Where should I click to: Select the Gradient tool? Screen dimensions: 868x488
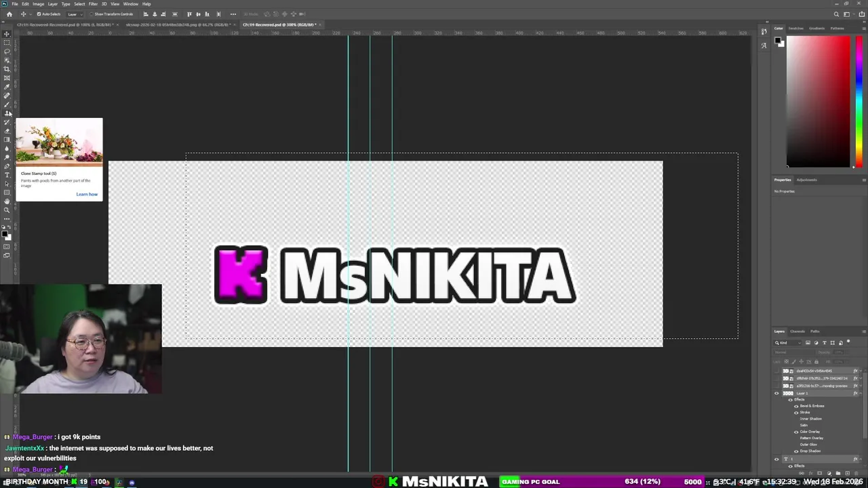[x=7, y=139]
